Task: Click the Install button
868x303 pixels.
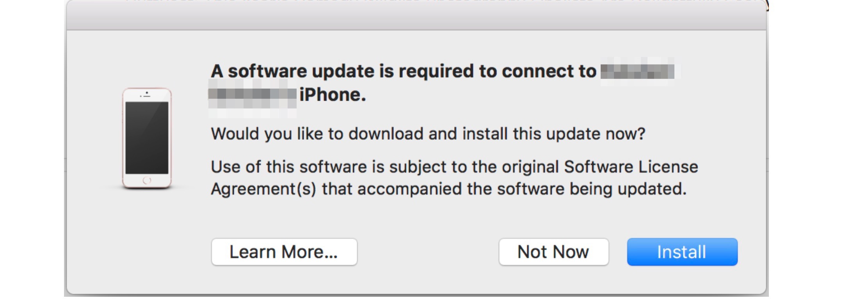Action: (682, 252)
